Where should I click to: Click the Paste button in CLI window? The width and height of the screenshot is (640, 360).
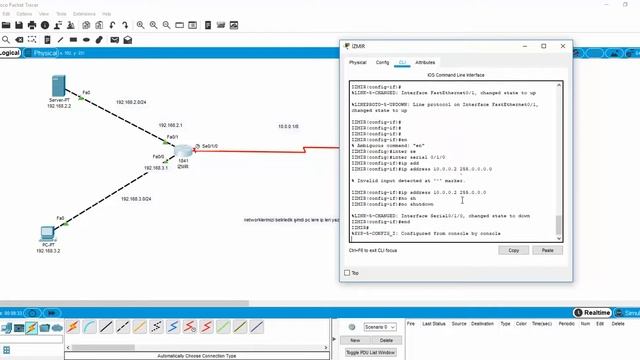(x=547, y=250)
